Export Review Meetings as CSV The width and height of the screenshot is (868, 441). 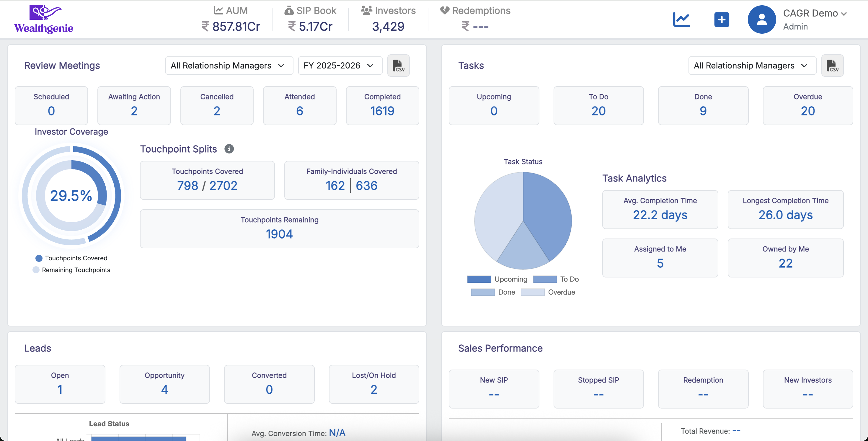coord(398,65)
